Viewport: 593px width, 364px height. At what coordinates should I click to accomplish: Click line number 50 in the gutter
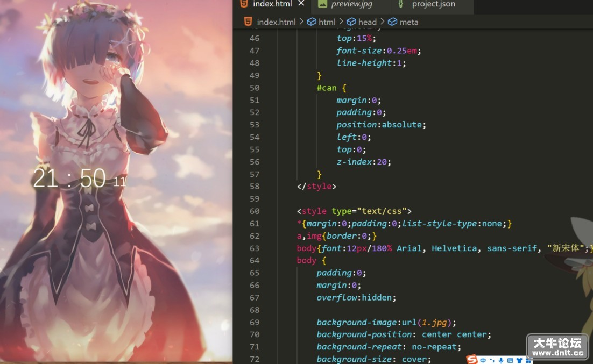[255, 88]
